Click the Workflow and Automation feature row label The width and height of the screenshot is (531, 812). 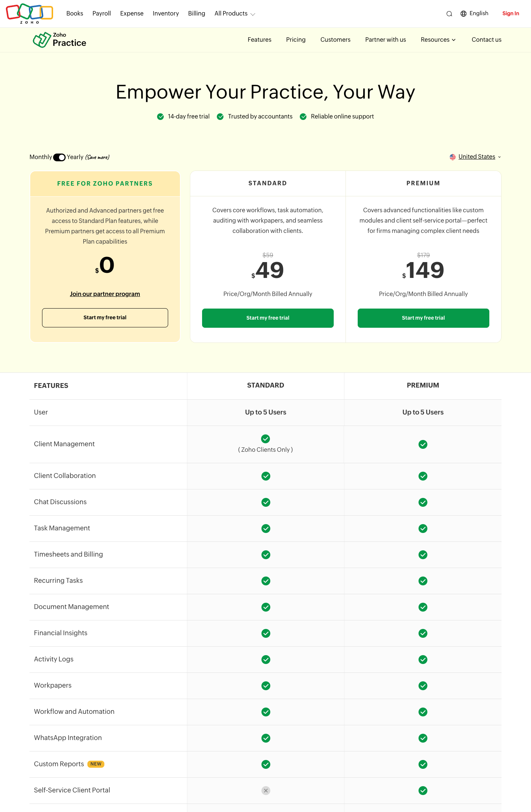point(74,712)
